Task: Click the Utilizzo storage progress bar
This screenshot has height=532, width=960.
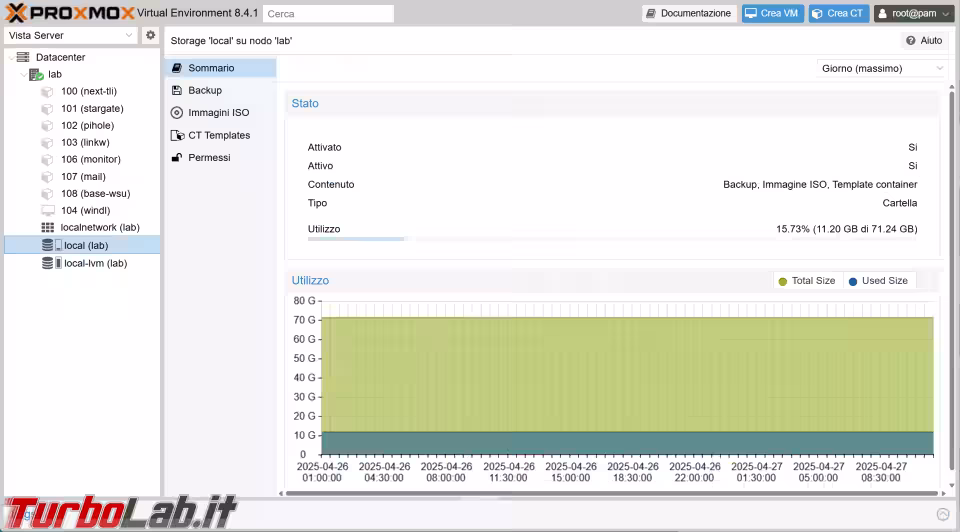Action: (612, 239)
